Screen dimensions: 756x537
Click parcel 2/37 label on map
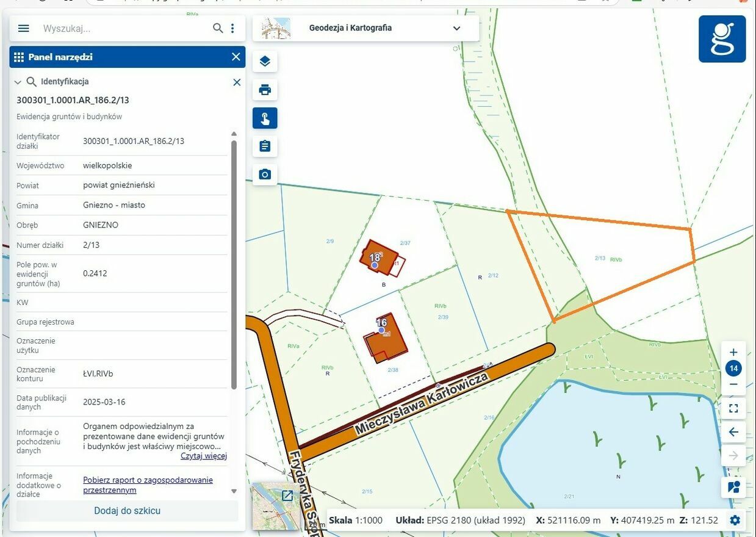(405, 243)
